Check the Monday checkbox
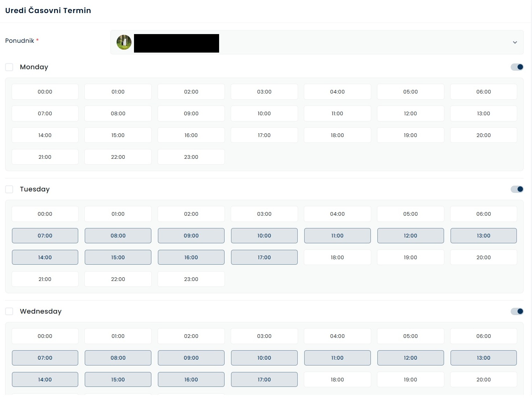 [x=9, y=67]
